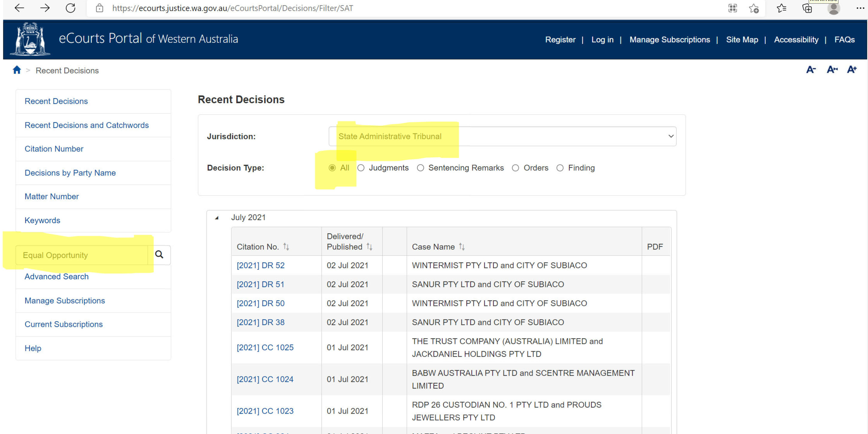
Task: Collapse the July 2021 section
Action: click(x=217, y=218)
